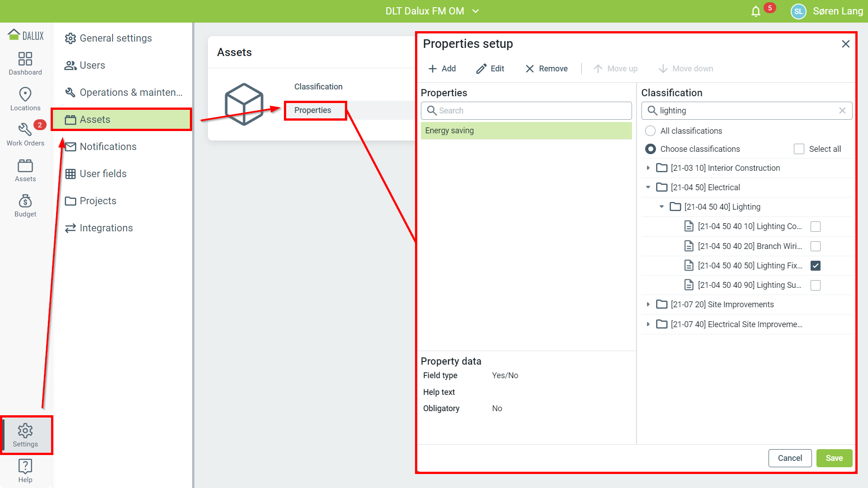Open the Help question mark icon
This screenshot has width=868, height=488.
point(25,466)
